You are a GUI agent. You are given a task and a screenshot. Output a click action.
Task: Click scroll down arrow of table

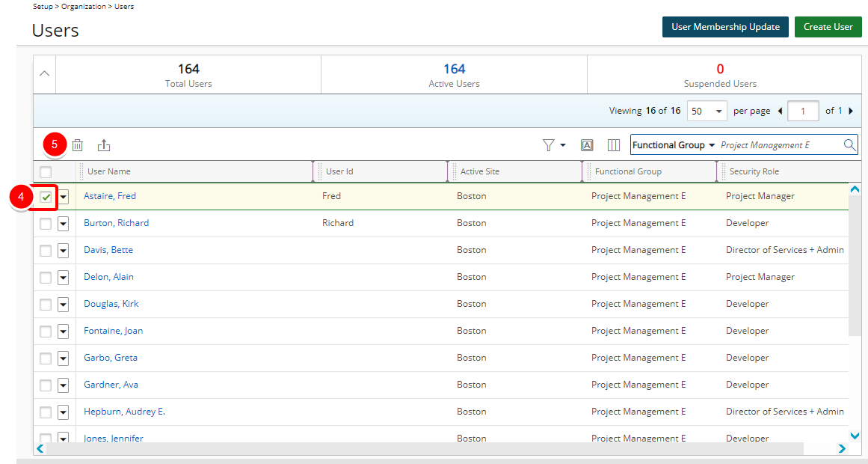(855, 436)
